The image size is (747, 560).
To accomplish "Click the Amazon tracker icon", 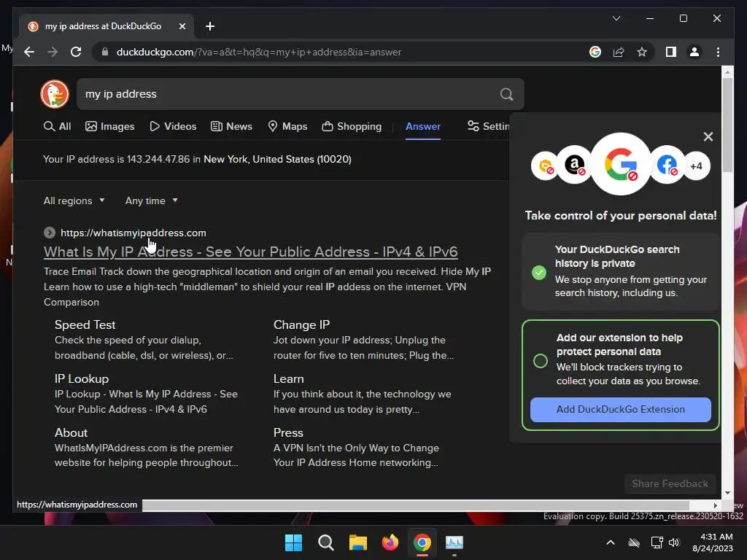I will [575, 165].
